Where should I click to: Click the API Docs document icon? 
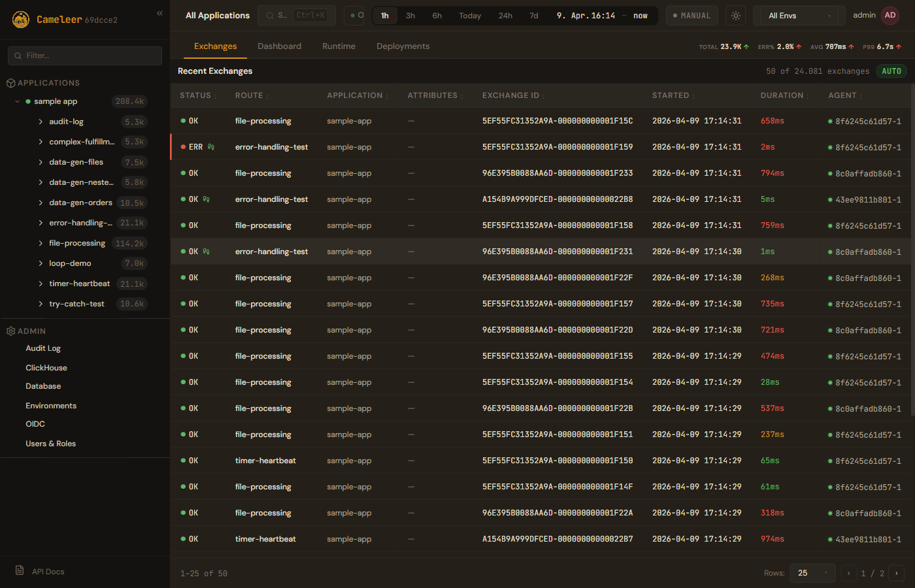point(20,571)
